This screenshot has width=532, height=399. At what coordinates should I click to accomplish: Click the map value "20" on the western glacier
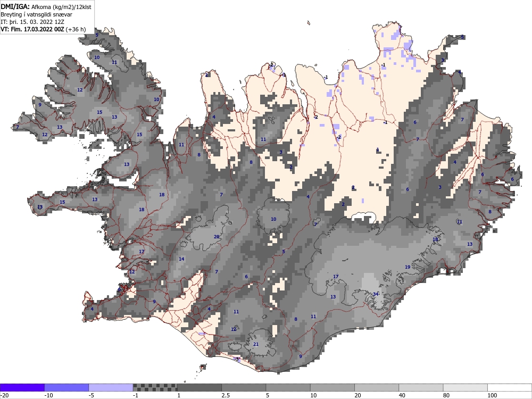click(217, 237)
